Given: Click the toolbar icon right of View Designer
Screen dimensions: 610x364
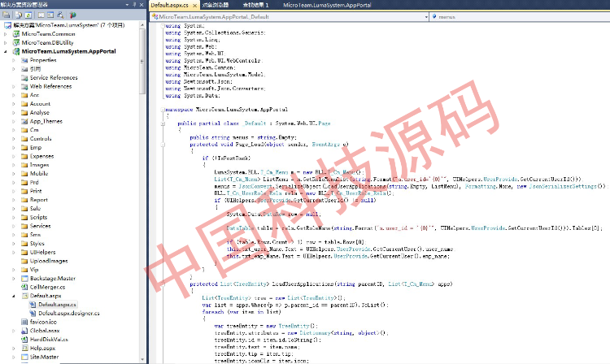Looking at the screenshot, I should [x=60, y=15].
